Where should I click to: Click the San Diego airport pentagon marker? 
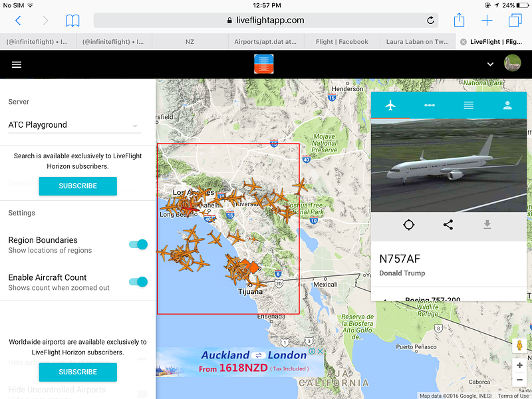click(x=253, y=267)
